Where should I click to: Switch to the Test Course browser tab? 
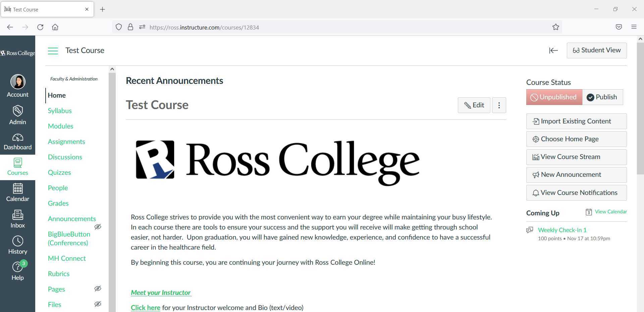point(44,9)
